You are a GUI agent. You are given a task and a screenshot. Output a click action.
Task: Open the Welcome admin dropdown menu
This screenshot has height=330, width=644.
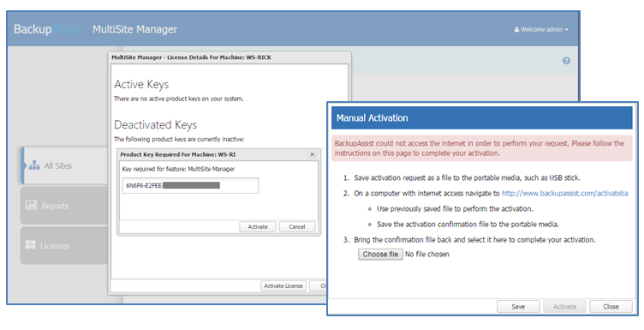click(541, 30)
